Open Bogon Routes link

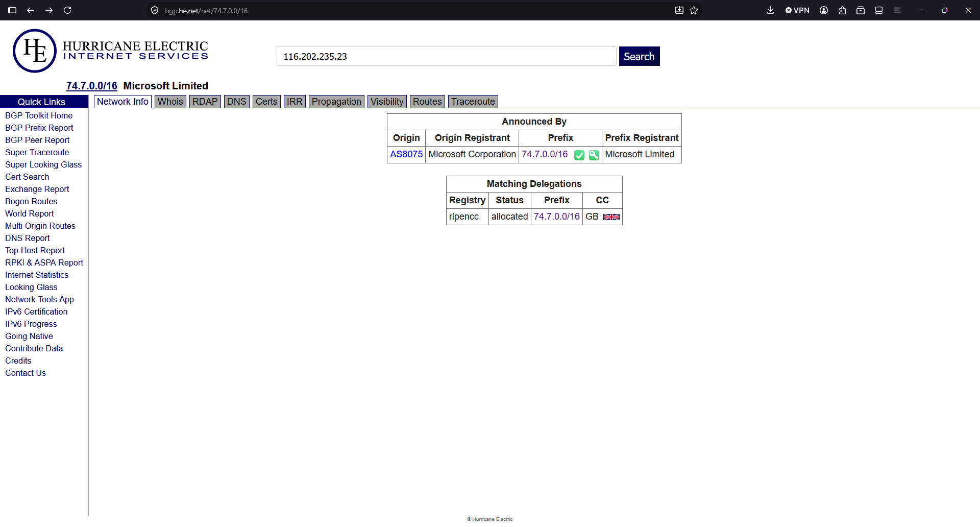pyautogui.click(x=31, y=201)
